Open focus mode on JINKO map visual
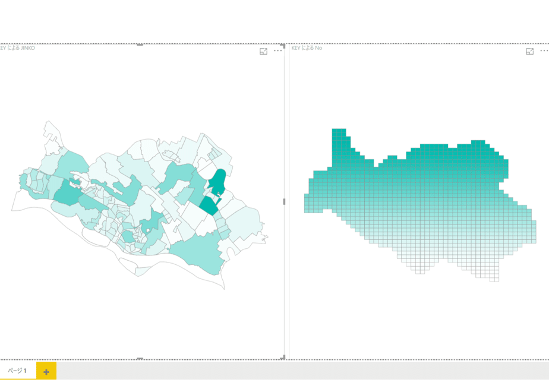The height and width of the screenshot is (392, 549). (x=263, y=52)
